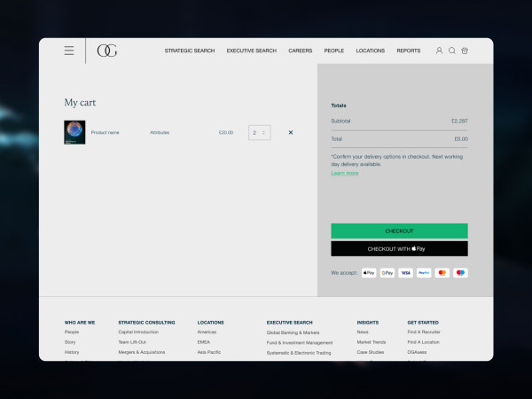Open the Executive Search menu item
Viewport: 532px width, 399px height.
251,51
